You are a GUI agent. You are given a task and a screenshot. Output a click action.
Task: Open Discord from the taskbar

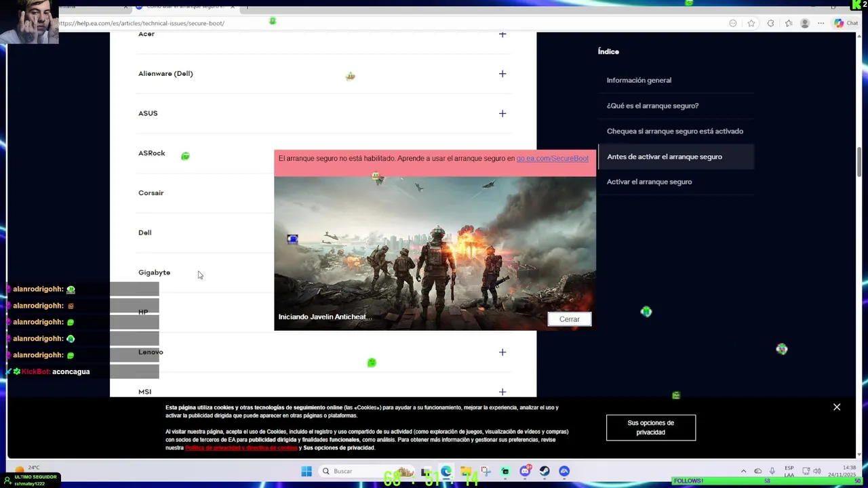(x=525, y=471)
